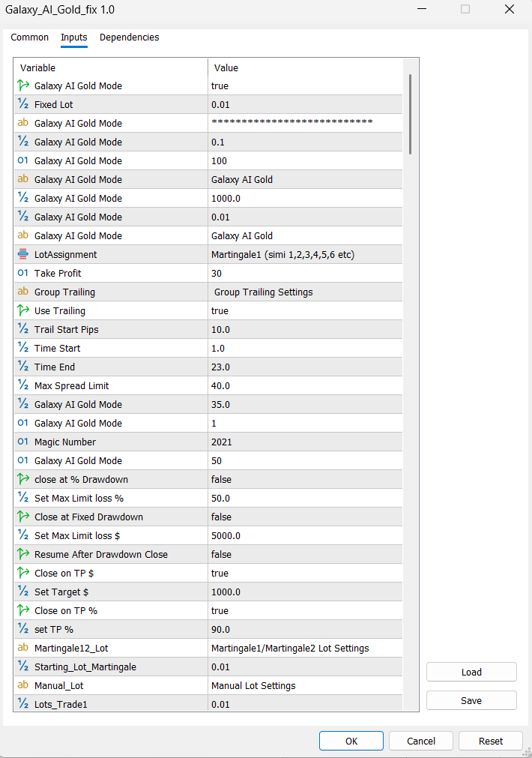Toggle the Resume After Drawdown Close value

[307, 555]
